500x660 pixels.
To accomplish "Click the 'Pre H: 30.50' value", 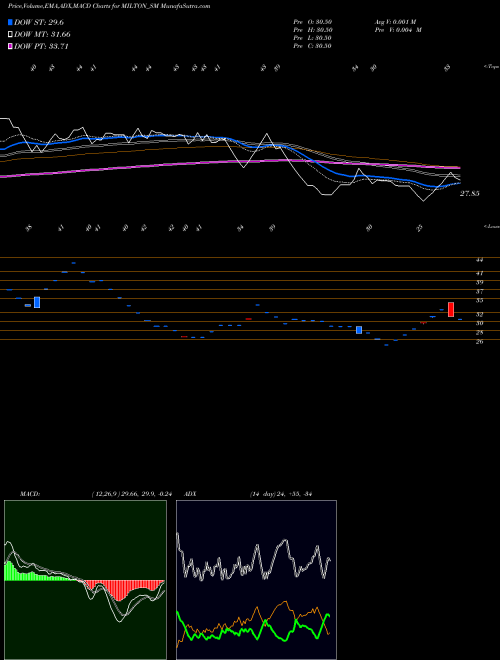I will click(313, 30).
